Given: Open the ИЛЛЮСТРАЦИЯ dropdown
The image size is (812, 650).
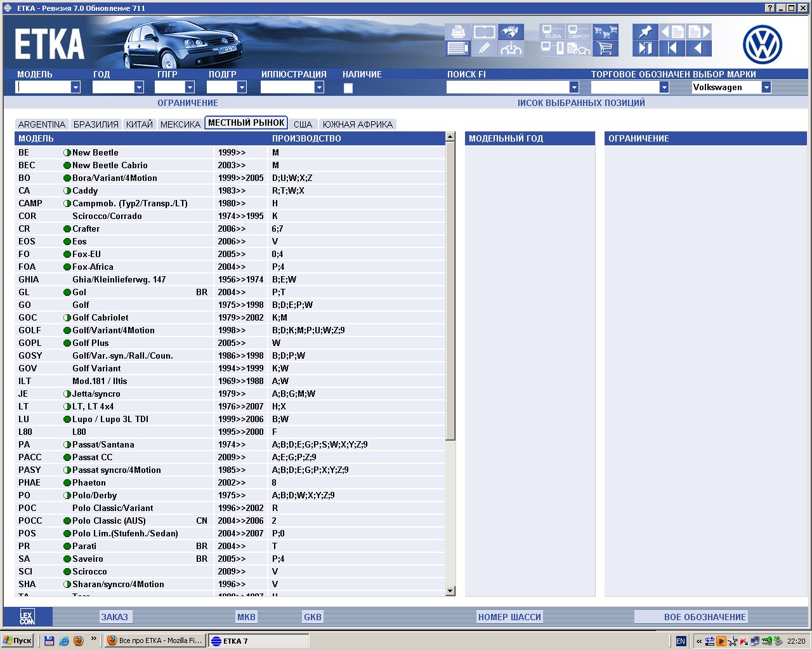Looking at the screenshot, I should click(319, 88).
